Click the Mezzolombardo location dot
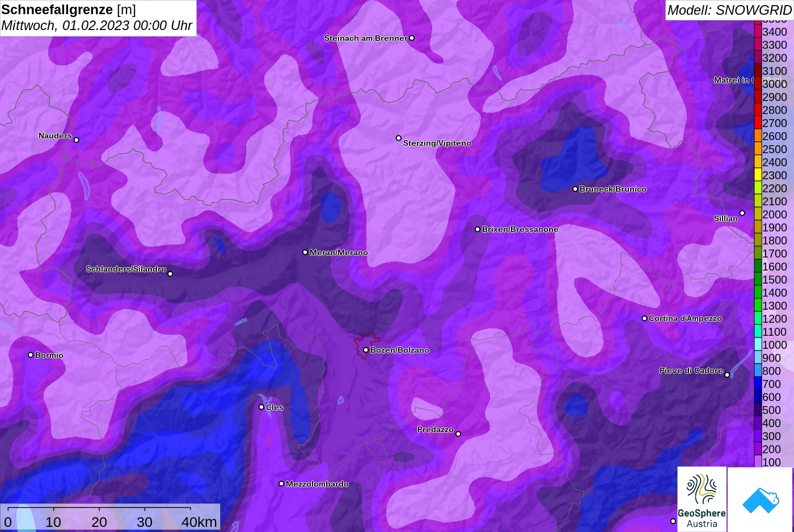 (281, 484)
